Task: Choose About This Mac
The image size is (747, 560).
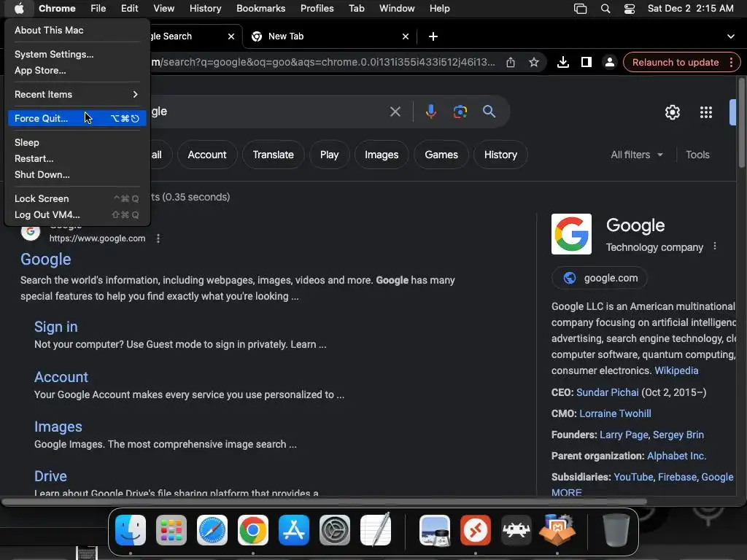Action: click(x=77, y=30)
